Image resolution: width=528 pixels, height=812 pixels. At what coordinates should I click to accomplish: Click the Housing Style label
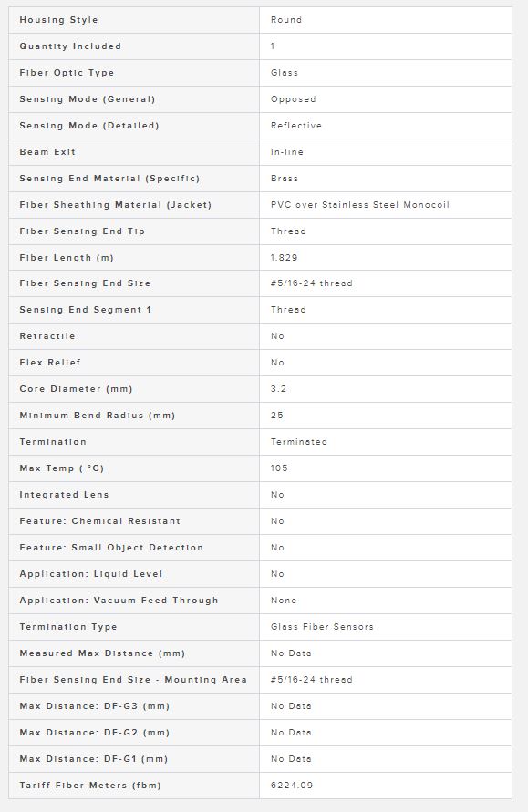click(58, 20)
